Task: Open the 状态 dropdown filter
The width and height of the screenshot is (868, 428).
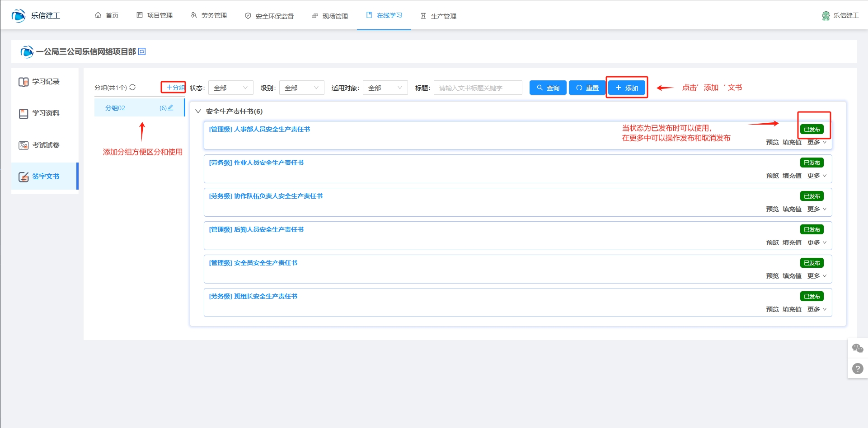Action: click(230, 88)
